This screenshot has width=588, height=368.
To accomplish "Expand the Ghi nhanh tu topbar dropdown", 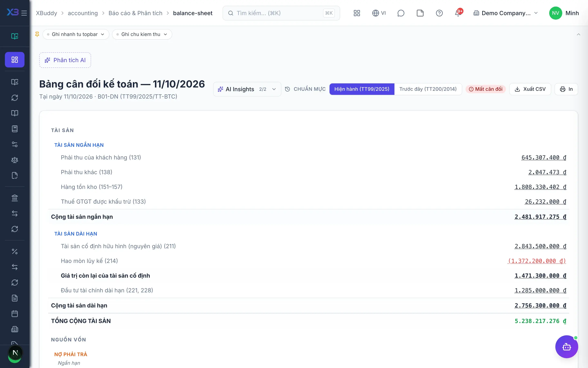I will point(76,34).
